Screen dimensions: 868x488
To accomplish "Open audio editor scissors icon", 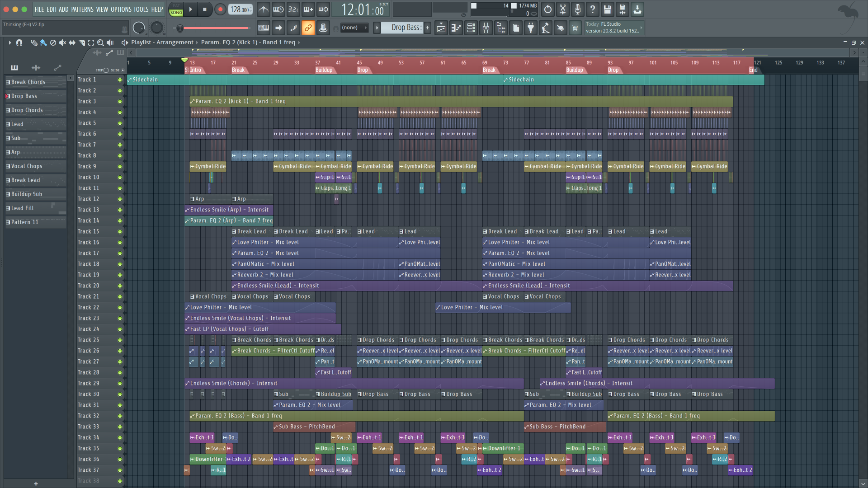I will pos(562,9).
